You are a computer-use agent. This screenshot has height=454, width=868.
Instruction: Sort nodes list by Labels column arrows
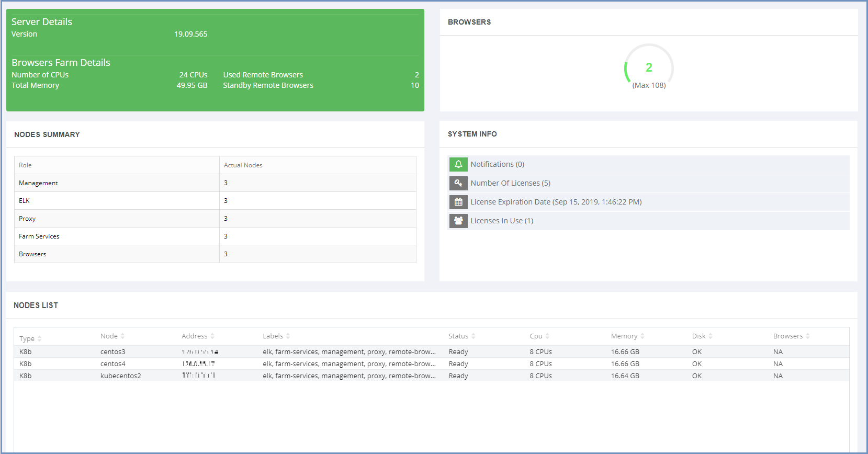click(288, 336)
